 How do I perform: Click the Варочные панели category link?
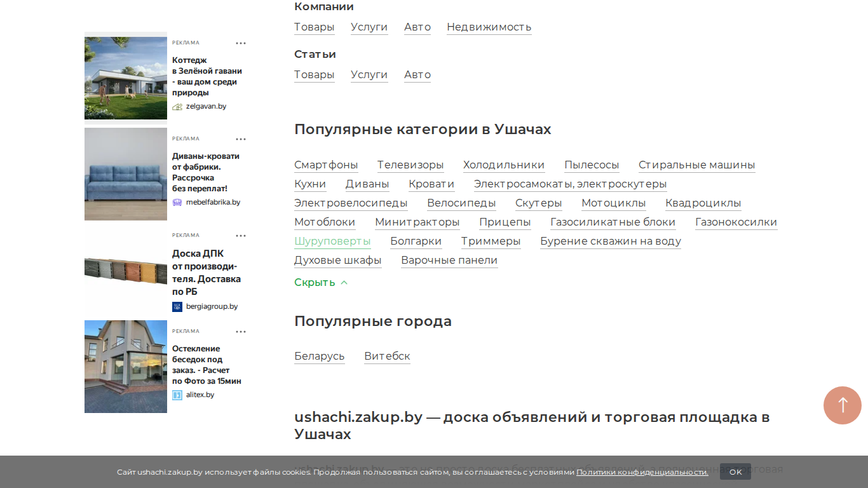click(449, 261)
